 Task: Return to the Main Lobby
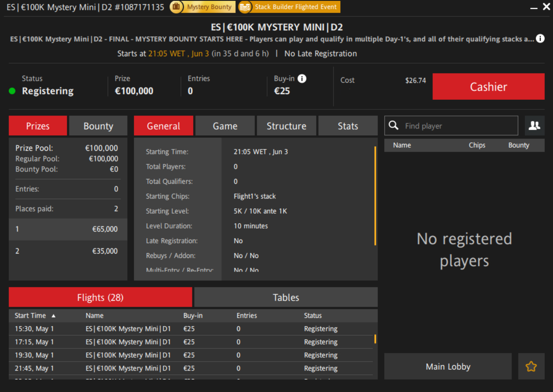pos(448,367)
